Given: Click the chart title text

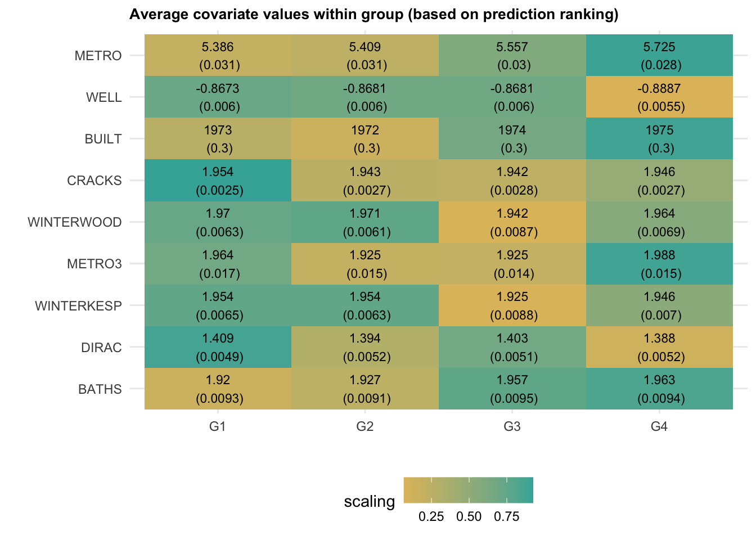Looking at the screenshot, I should pyautogui.click(x=373, y=14).
